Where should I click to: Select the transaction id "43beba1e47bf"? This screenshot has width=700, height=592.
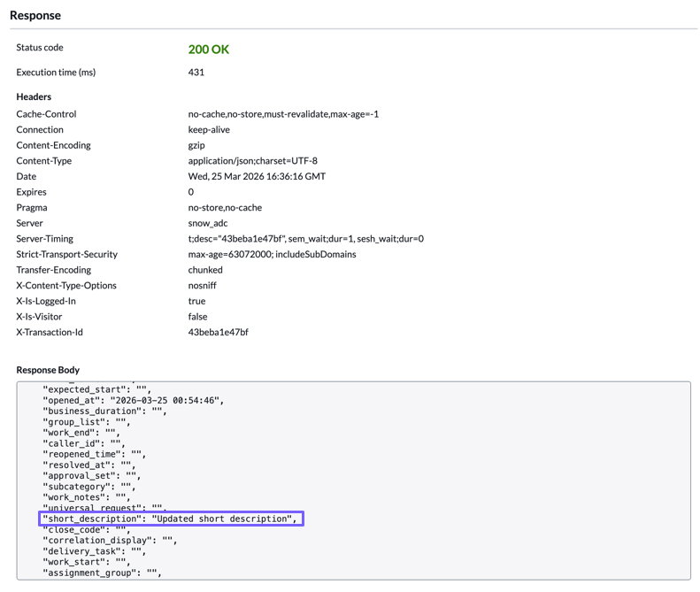pyautogui.click(x=219, y=333)
